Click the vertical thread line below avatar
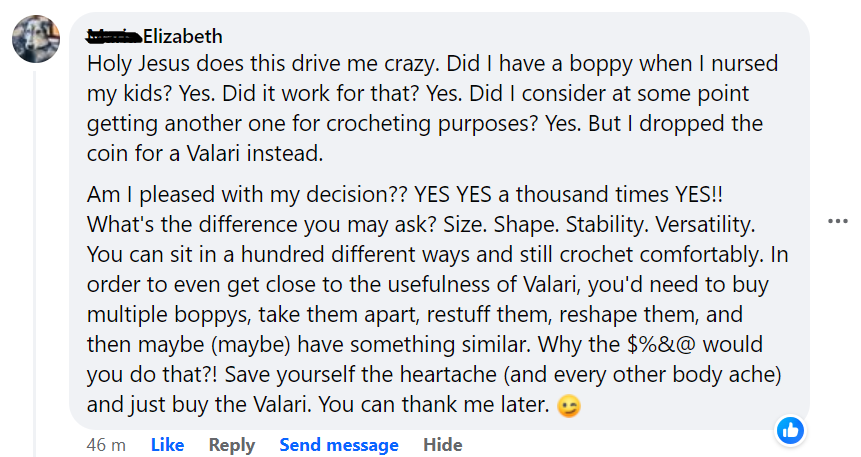861x457 pixels. point(35,250)
